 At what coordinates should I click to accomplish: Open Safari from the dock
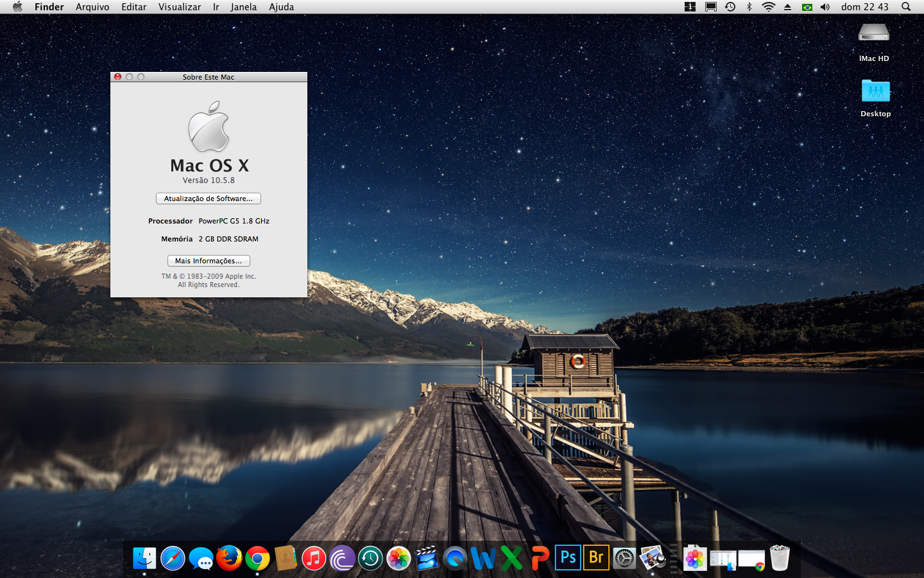tap(173, 559)
